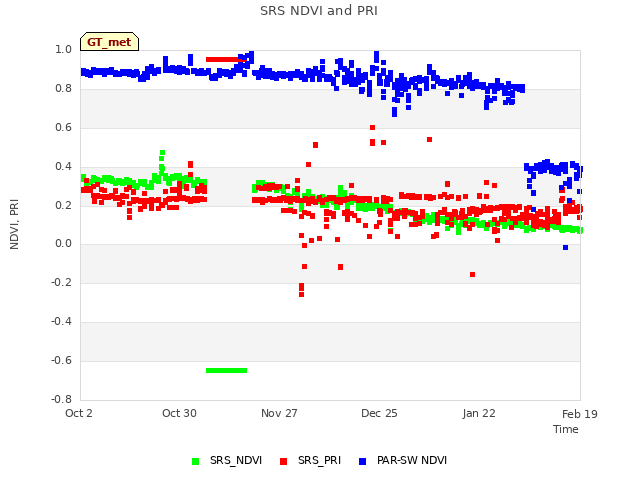Toggle the PAR-SW NDVI legend entry

402,460
